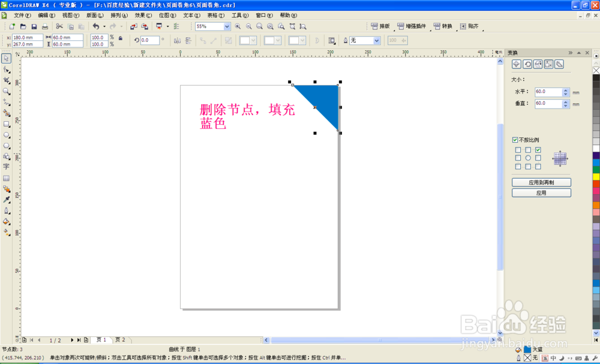Disable the 不按比例 checkbox in Transform docker
This screenshot has width=600, height=364.
pos(515,139)
